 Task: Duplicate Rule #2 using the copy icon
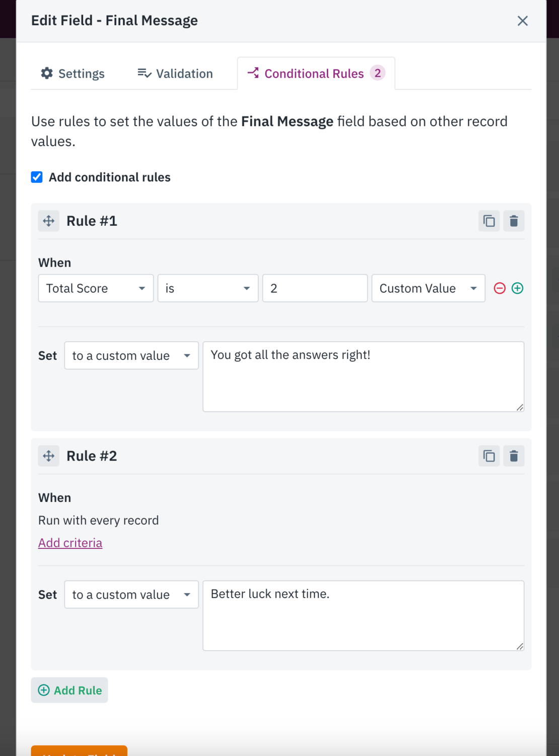488,456
